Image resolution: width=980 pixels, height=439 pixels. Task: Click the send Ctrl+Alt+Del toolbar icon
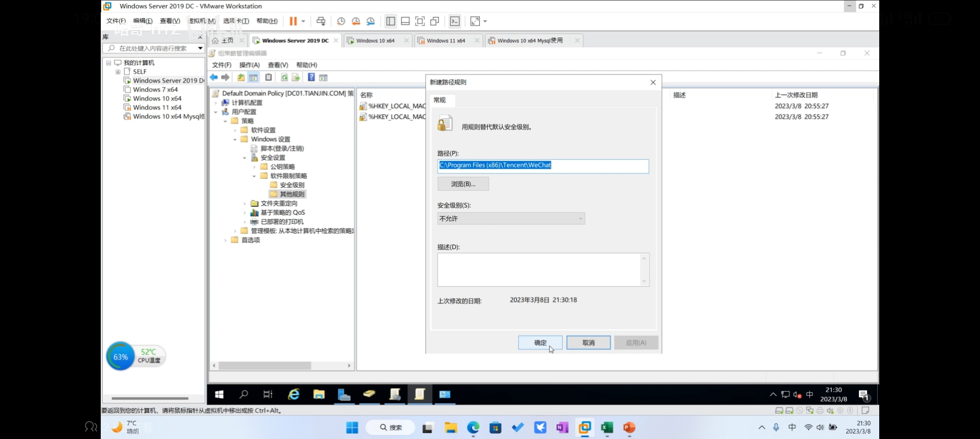tap(321, 21)
